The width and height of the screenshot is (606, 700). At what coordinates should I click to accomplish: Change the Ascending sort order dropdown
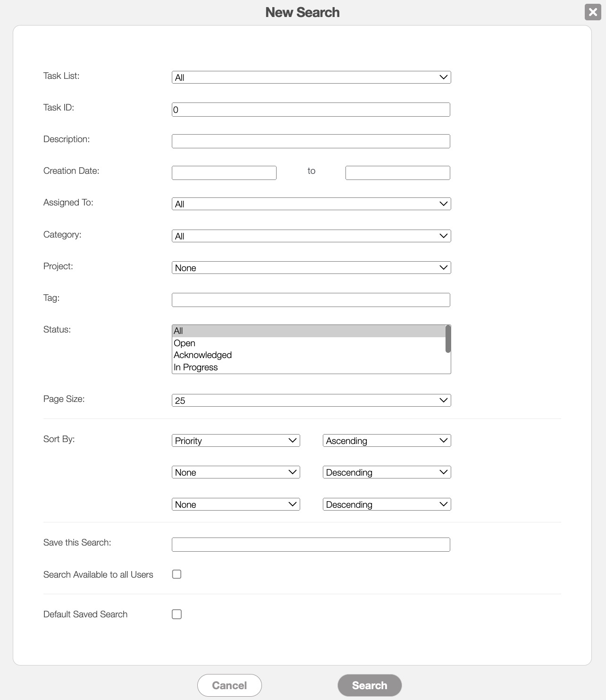[x=387, y=441]
